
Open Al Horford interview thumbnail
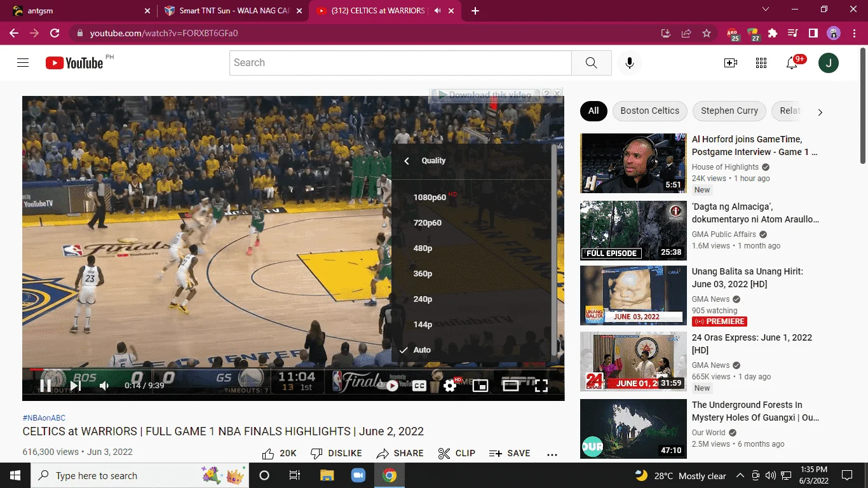click(x=634, y=163)
